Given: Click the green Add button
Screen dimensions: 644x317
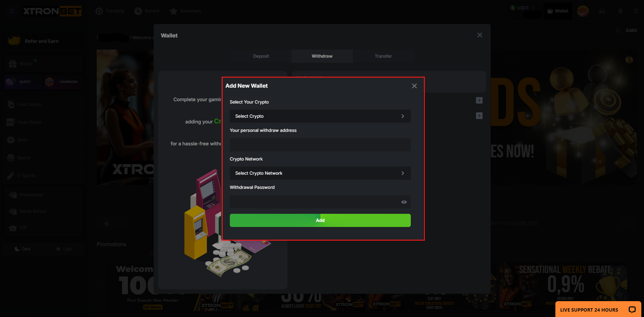Looking at the screenshot, I should pyautogui.click(x=320, y=220).
